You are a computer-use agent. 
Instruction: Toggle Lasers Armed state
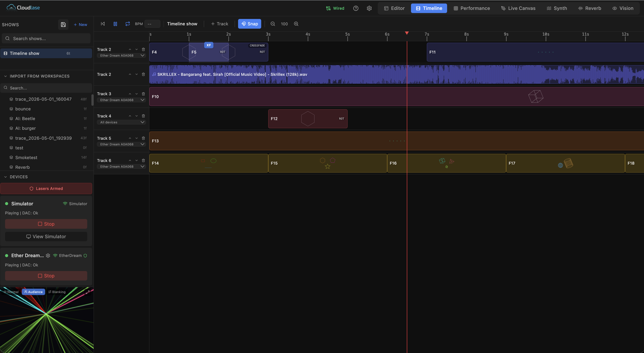click(46, 189)
